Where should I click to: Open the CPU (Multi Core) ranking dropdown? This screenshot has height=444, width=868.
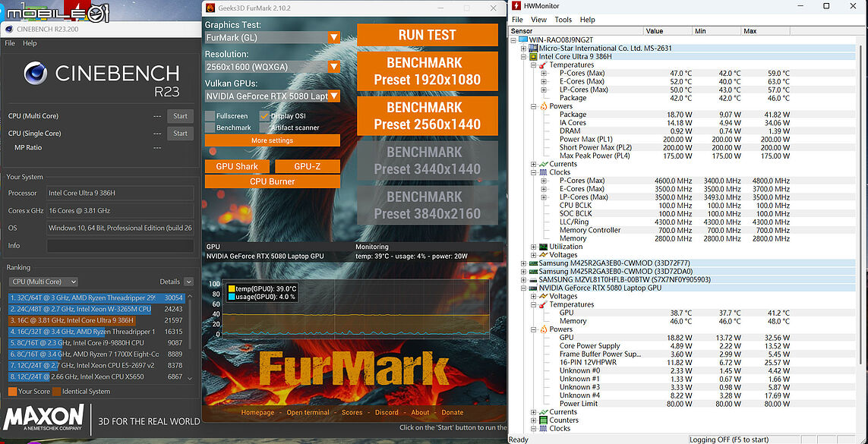click(43, 282)
